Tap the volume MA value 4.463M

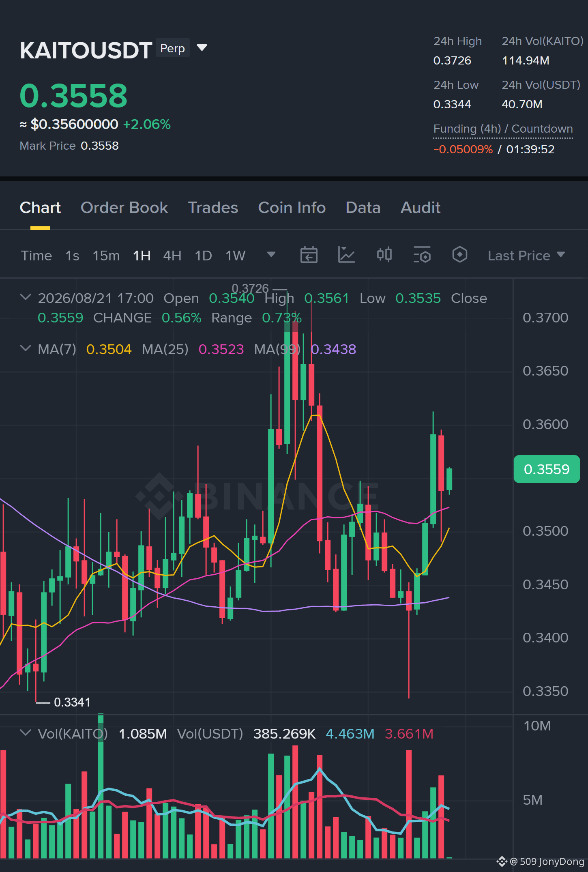coord(350,734)
